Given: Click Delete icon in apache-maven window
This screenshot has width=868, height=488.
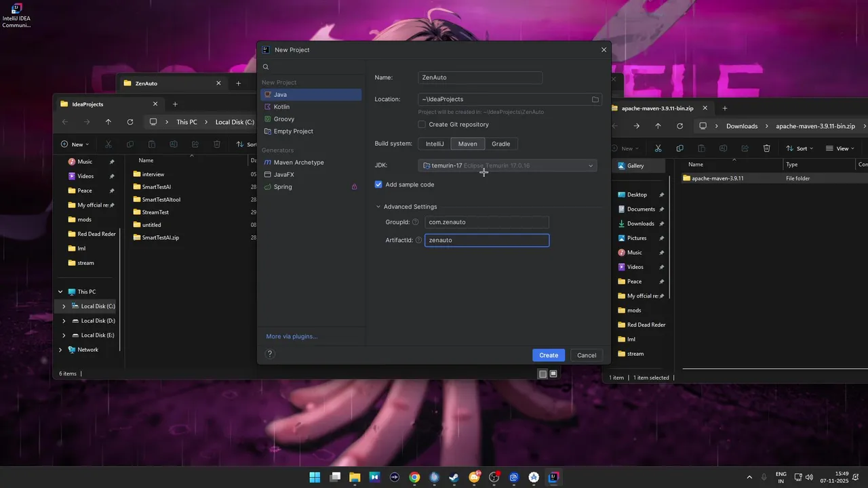Looking at the screenshot, I should click(766, 148).
